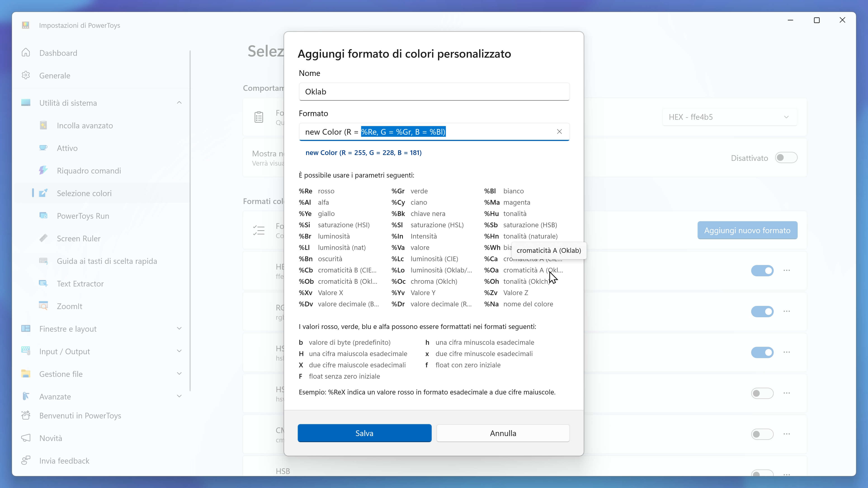Screen dimensions: 868x488
Task: Open the Generale settings page
Action: [54, 75]
